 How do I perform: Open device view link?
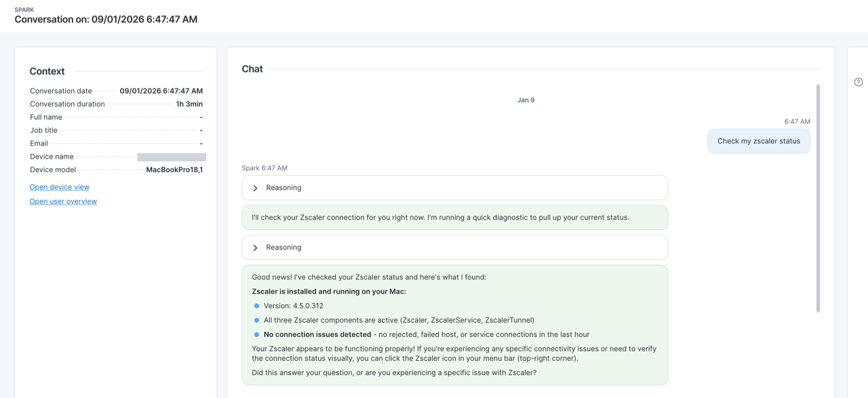point(60,187)
